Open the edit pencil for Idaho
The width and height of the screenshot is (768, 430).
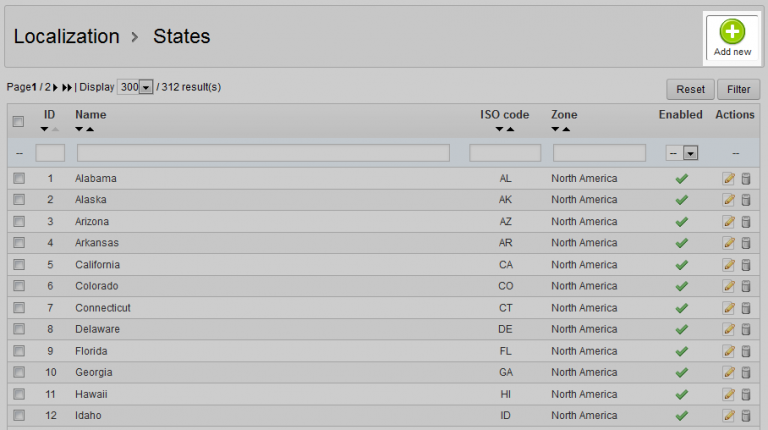tap(729, 416)
